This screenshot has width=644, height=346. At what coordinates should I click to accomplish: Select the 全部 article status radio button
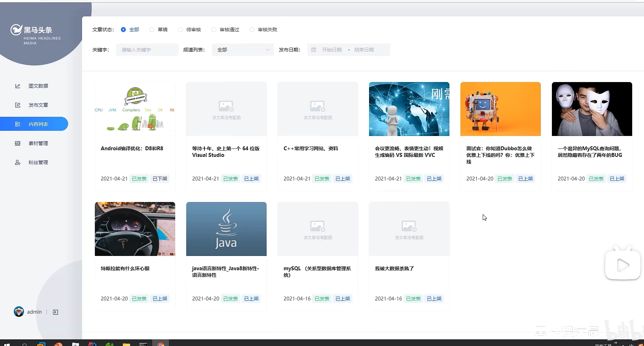coord(123,30)
